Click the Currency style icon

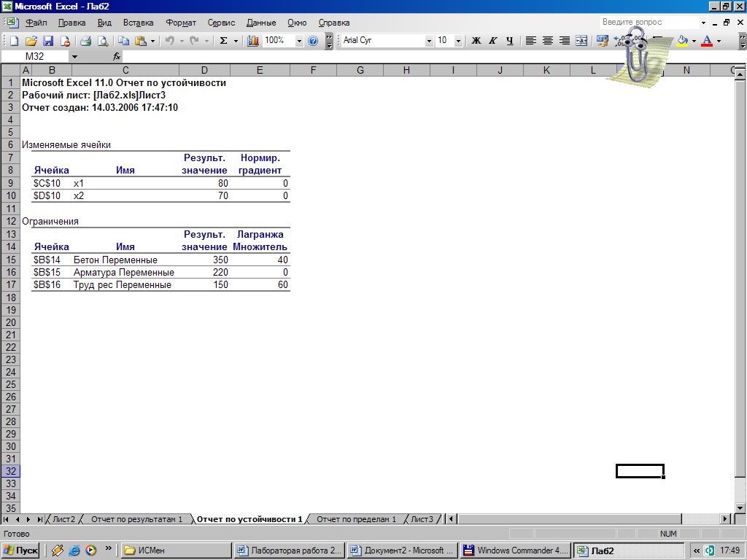602,41
